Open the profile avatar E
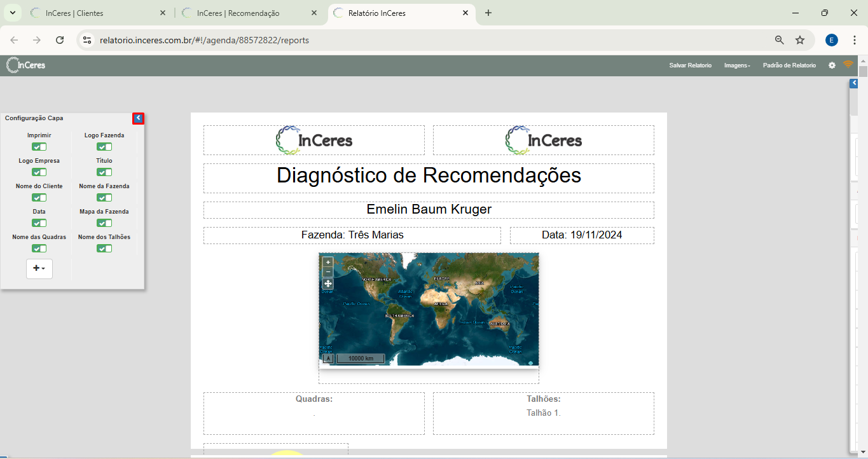The height and width of the screenshot is (459, 868). point(832,40)
